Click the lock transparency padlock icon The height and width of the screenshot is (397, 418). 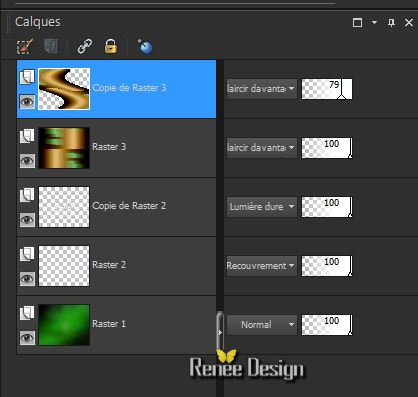click(111, 46)
